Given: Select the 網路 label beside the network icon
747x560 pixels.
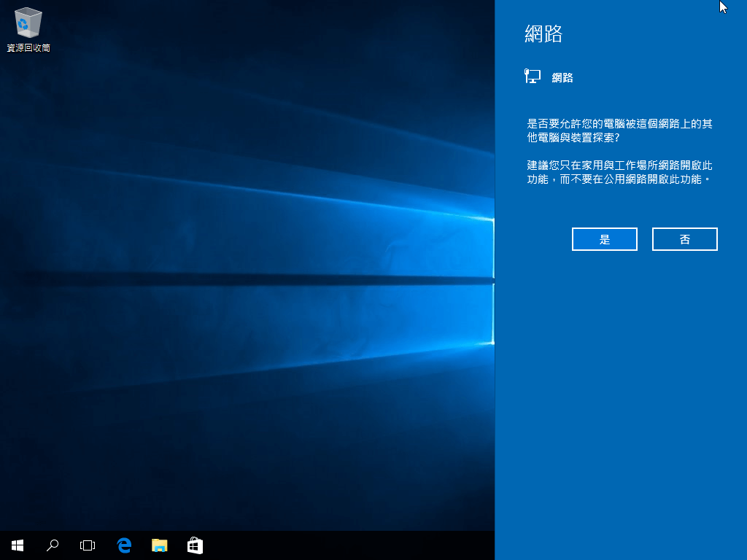Looking at the screenshot, I should (x=562, y=77).
